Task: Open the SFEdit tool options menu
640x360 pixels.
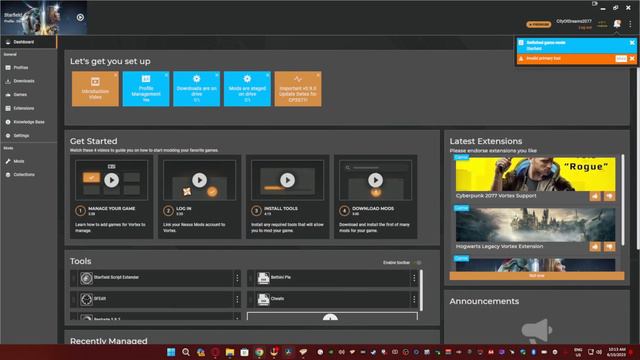Action: pos(237,299)
